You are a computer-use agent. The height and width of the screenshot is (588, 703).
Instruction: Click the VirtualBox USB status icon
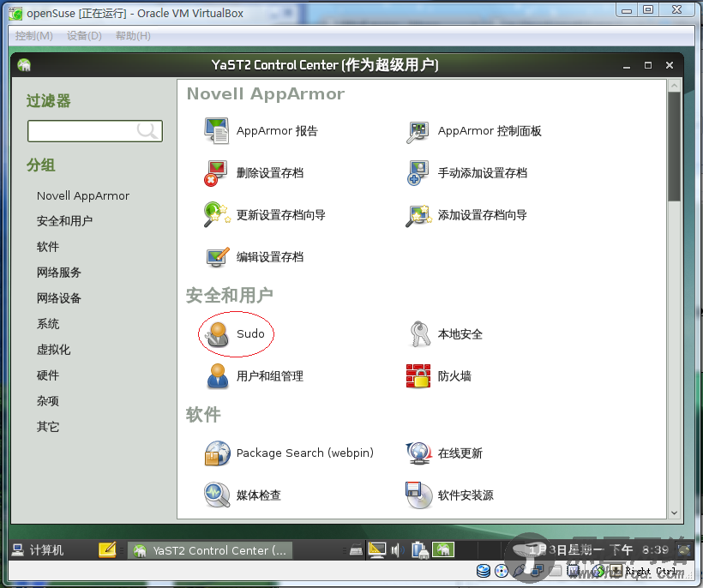[x=520, y=571]
